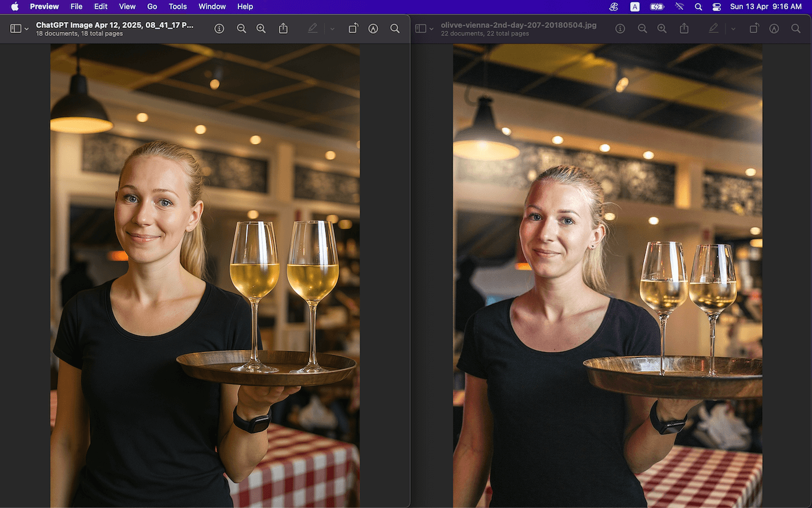The height and width of the screenshot is (508, 812).
Task: Open the Tools menu
Action: click(x=177, y=6)
